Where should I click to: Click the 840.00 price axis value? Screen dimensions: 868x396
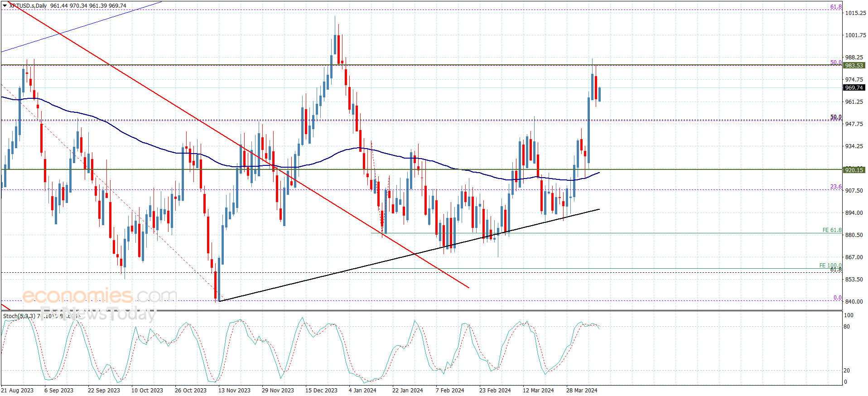click(x=854, y=302)
